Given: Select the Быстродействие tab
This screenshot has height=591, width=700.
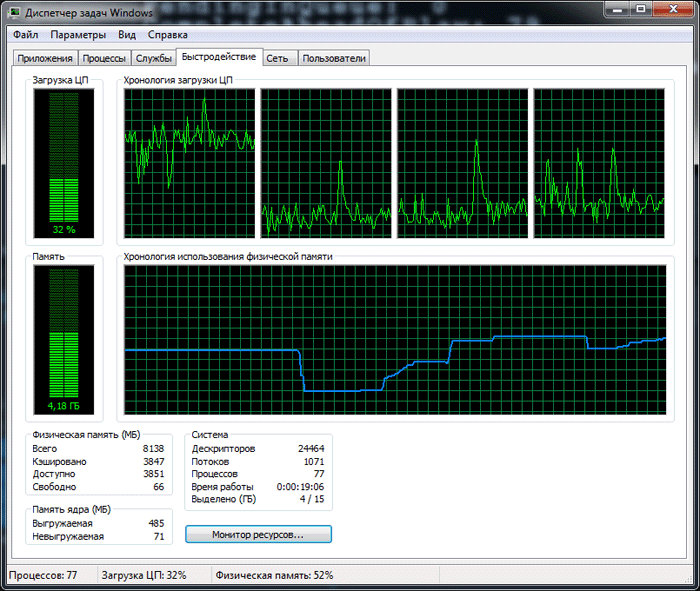Looking at the screenshot, I should [x=219, y=57].
